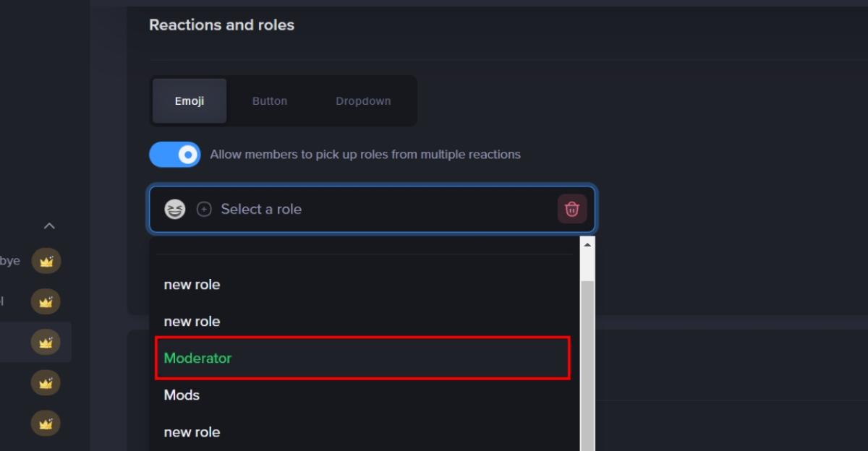The height and width of the screenshot is (451, 868).
Task: Click the plus icon beside the emoji
Action: tap(203, 209)
